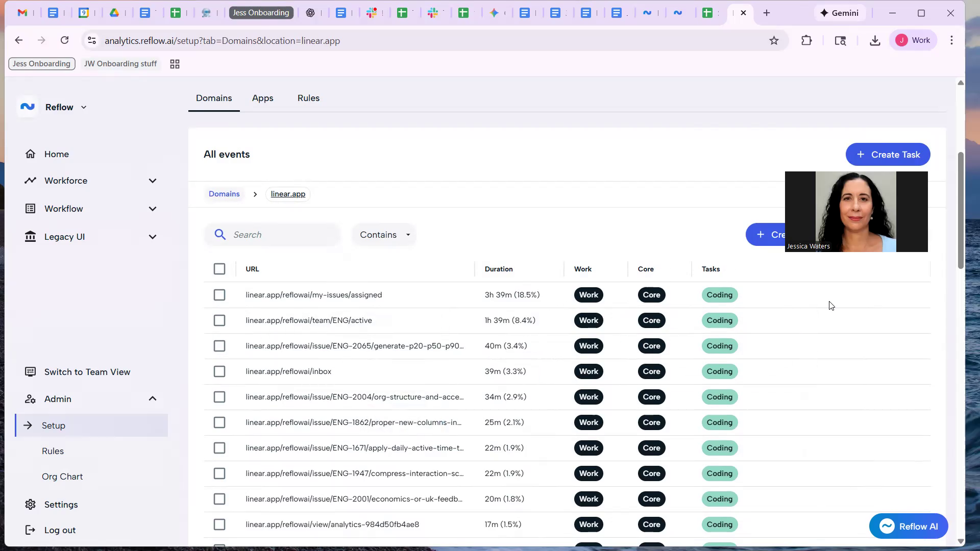Image resolution: width=980 pixels, height=551 pixels.
Task: Click the search magnifier icon in the URL filter
Action: [220, 235]
